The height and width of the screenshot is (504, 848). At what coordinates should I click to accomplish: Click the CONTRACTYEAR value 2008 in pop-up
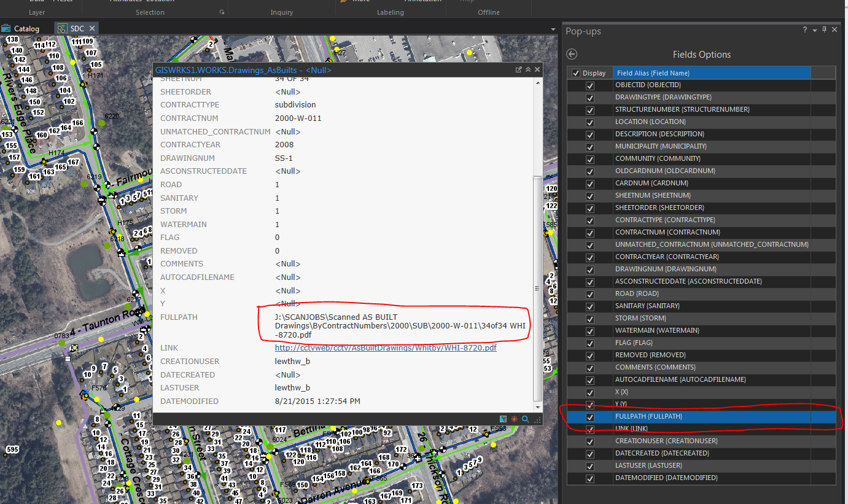(284, 144)
